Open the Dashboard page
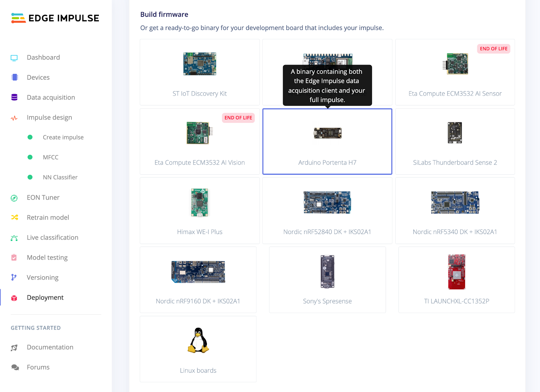This screenshot has width=540, height=392. click(43, 57)
